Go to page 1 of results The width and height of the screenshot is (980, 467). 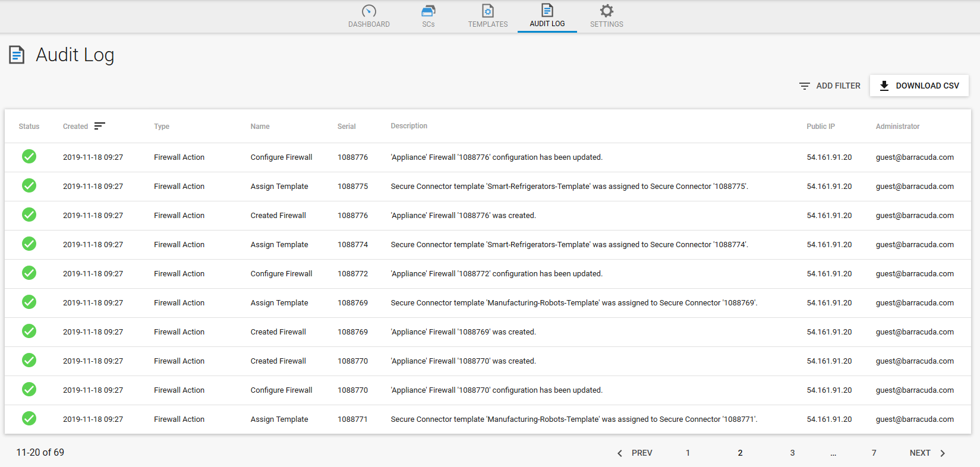pyautogui.click(x=688, y=453)
